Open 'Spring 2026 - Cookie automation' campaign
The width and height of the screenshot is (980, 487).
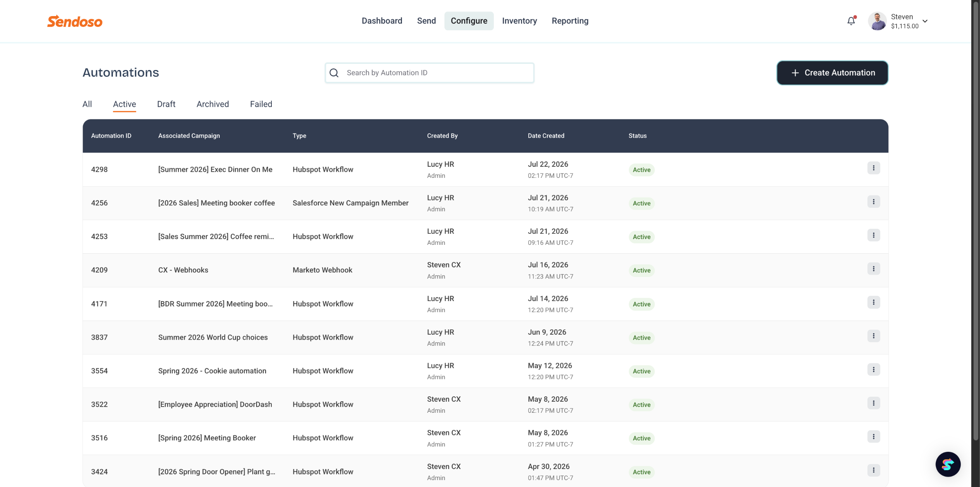tap(212, 371)
